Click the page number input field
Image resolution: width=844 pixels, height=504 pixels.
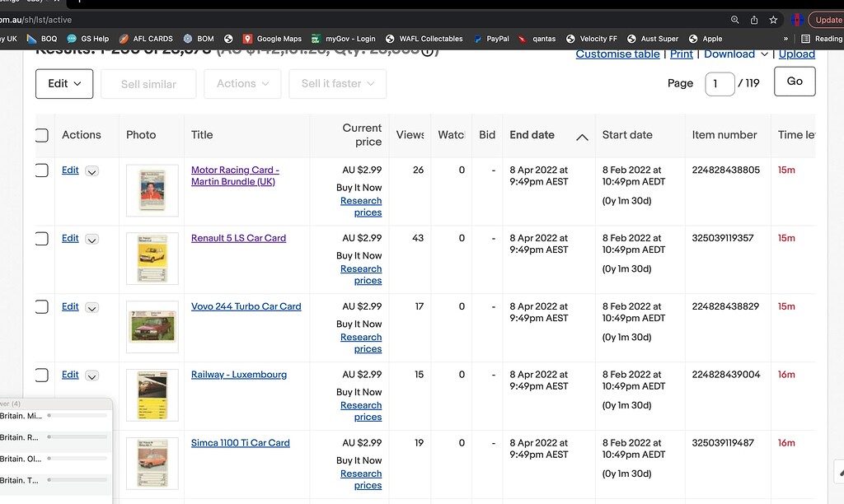click(720, 84)
